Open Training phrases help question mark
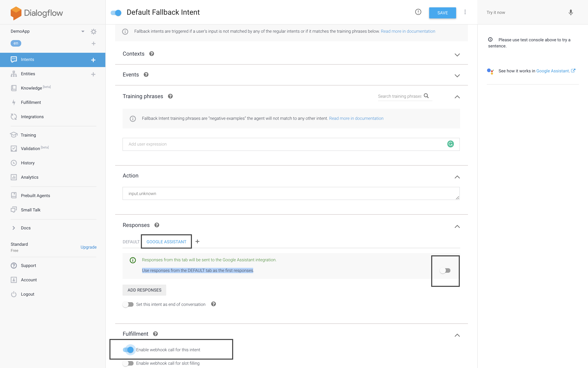588x368 pixels. pos(170,96)
